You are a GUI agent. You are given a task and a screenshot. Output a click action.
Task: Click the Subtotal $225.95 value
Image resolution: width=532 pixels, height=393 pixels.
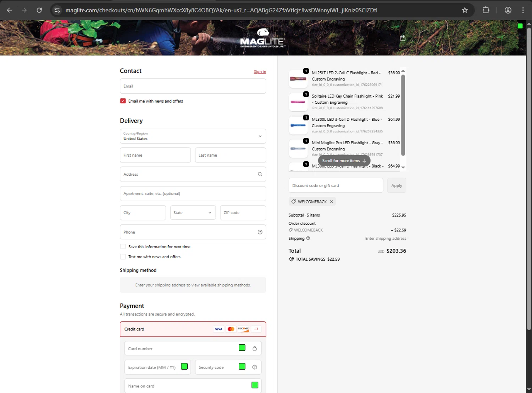tap(399, 215)
